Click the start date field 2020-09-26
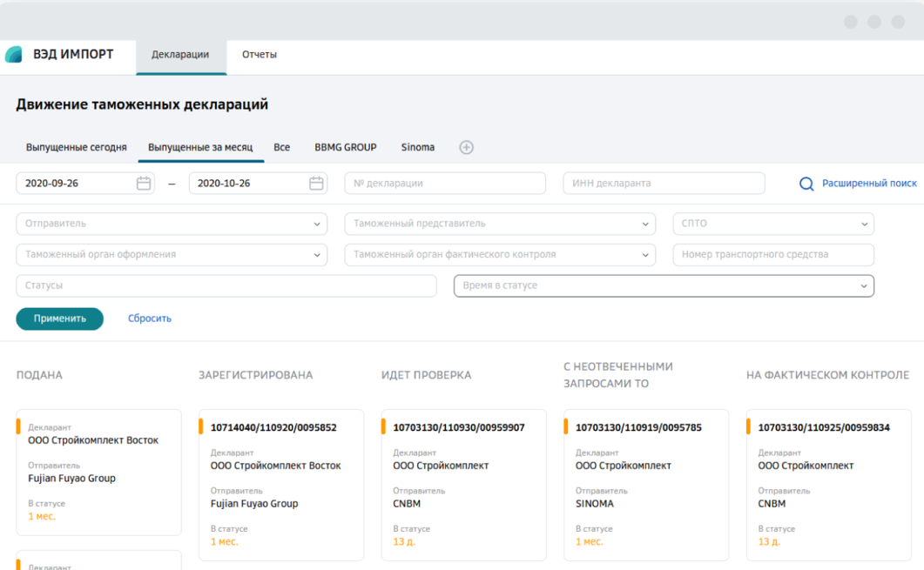The image size is (924, 570). tap(84, 183)
